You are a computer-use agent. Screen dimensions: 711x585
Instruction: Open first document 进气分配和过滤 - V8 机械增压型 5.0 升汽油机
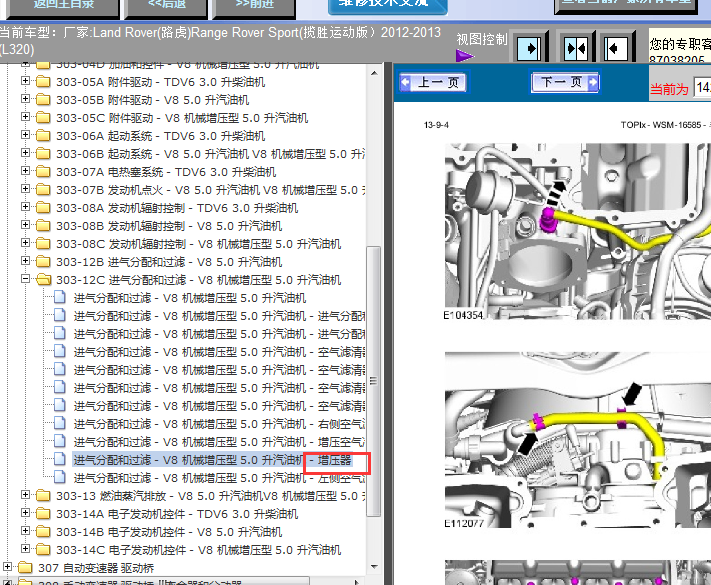(190, 298)
